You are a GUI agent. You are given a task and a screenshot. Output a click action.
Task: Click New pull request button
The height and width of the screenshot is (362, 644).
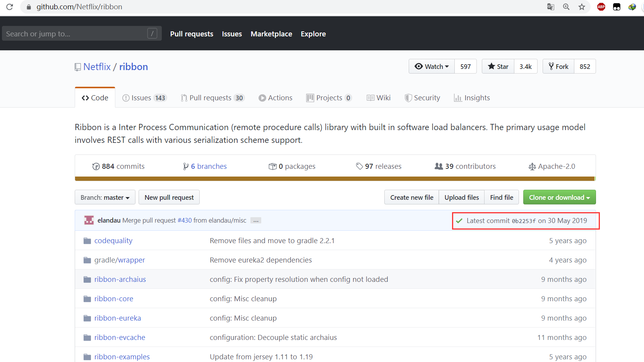pos(169,197)
